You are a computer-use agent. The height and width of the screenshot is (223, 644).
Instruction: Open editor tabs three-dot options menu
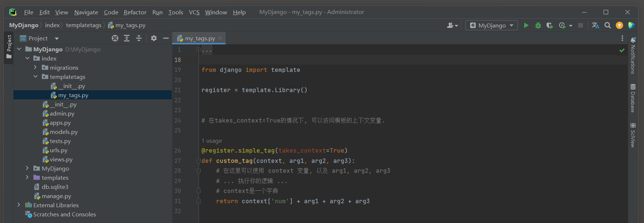click(622, 38)
